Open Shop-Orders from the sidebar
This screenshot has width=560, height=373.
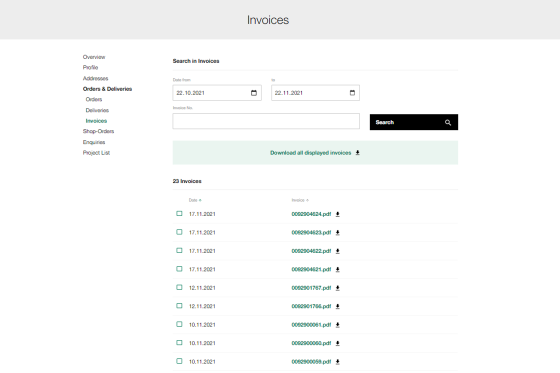(98, 131)
